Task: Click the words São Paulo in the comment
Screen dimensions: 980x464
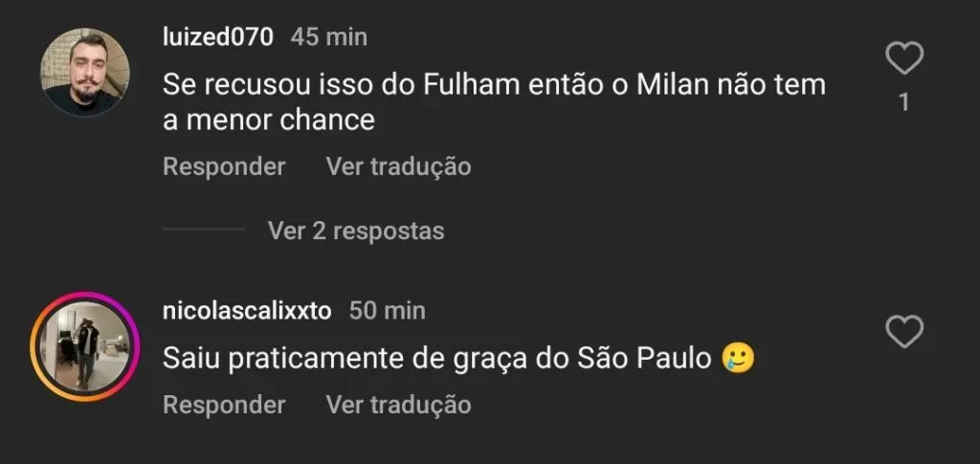Action: click(644, 359)
